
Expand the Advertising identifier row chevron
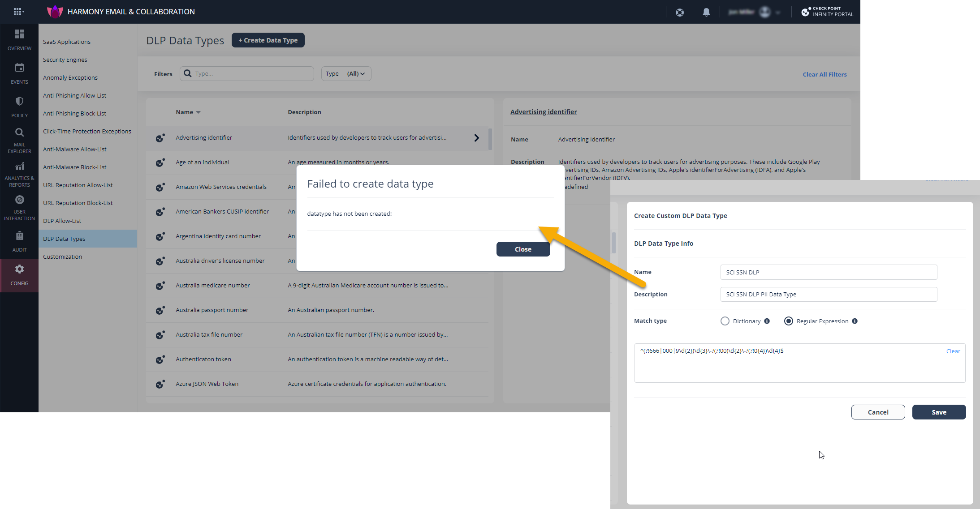(x=476, y=138)
